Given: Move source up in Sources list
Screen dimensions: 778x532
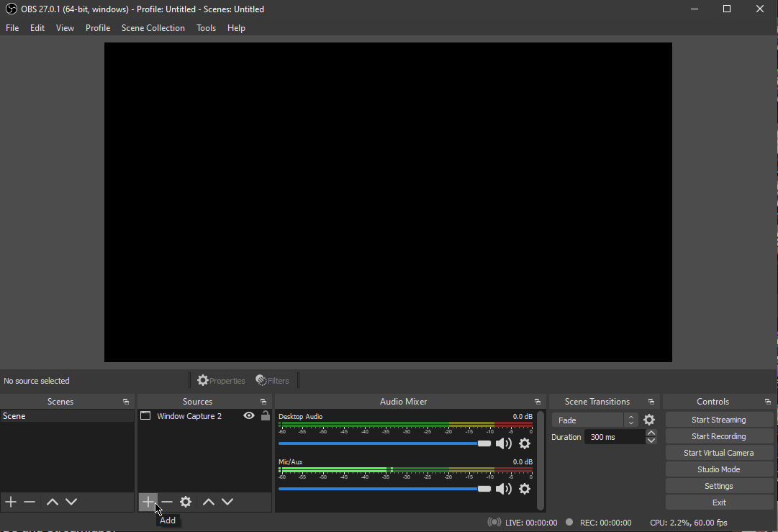Looking at the screenshot, I should (209, 502).
